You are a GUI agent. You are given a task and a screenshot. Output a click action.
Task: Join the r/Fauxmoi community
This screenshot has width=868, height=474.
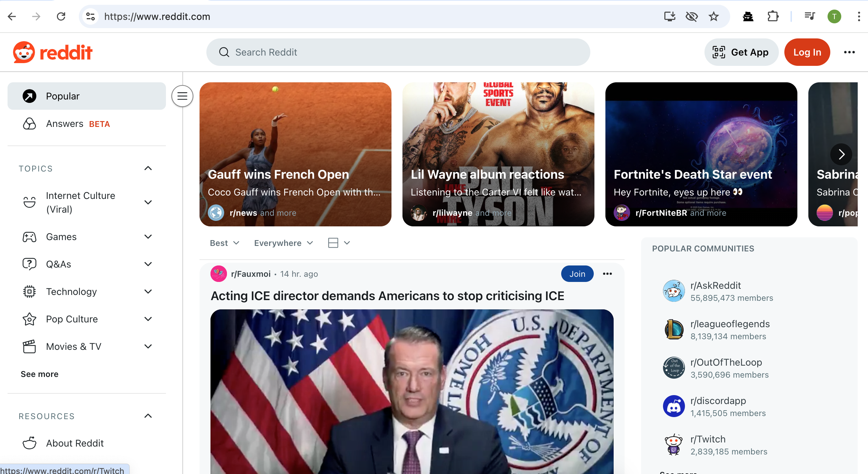[x=577, y=274]
